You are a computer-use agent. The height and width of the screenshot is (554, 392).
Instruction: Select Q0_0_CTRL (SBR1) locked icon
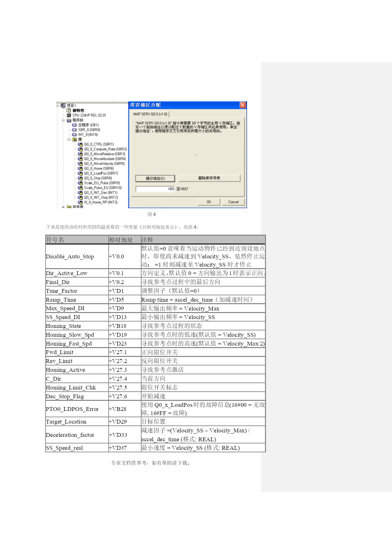[x=80, y=144]
